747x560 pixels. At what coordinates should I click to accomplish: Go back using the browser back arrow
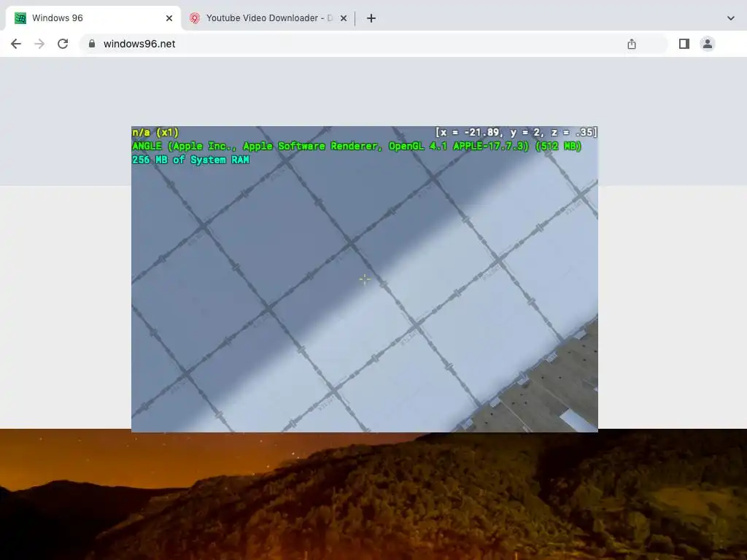pos(16,44)
